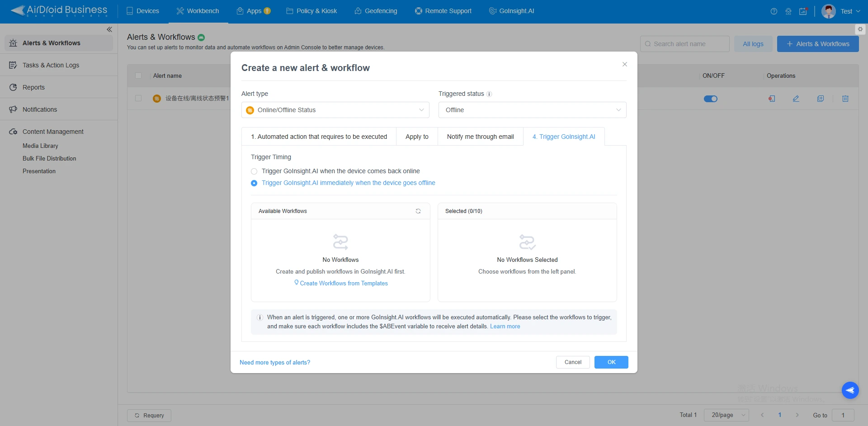
Task: Click the blue Alerts & Workflows add button
Action: [x=818, y=44]
